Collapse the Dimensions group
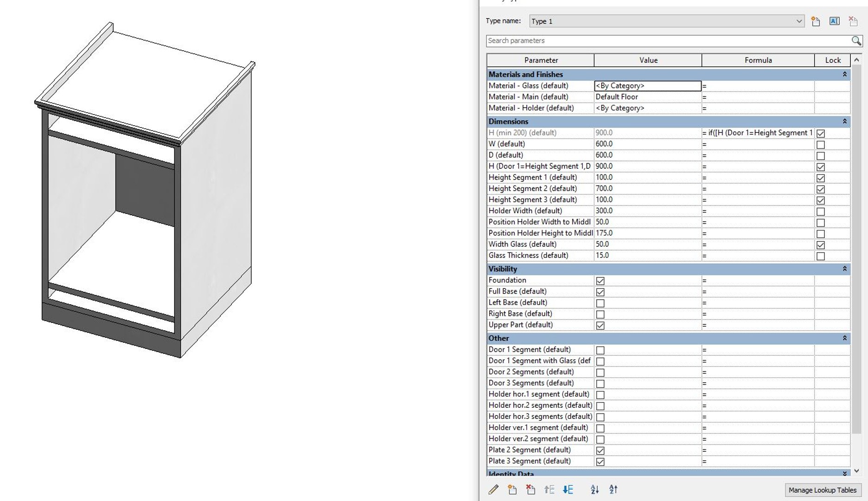Image resolution: width=868 pixels, height=501 pixels. [x=844, y=122]
